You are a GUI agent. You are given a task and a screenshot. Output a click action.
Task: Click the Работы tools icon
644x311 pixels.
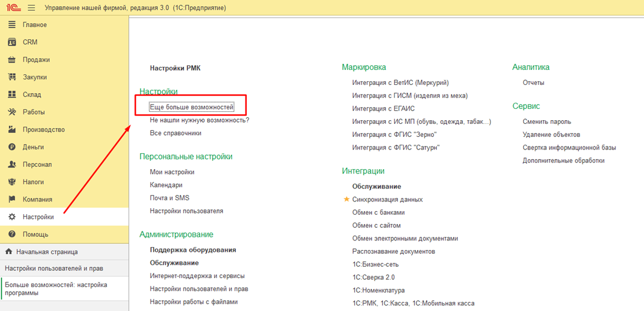click(x=12, y=112)
